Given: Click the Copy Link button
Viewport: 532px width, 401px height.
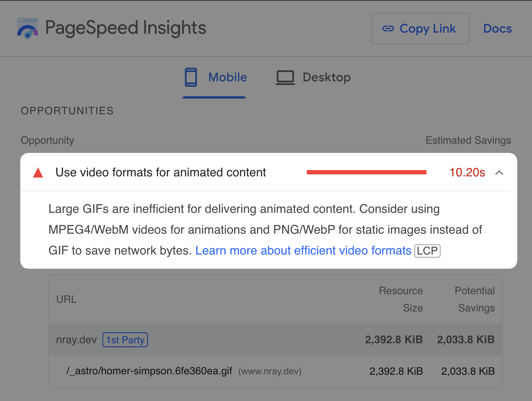Looking at the screenshot, I should [421, 29].
